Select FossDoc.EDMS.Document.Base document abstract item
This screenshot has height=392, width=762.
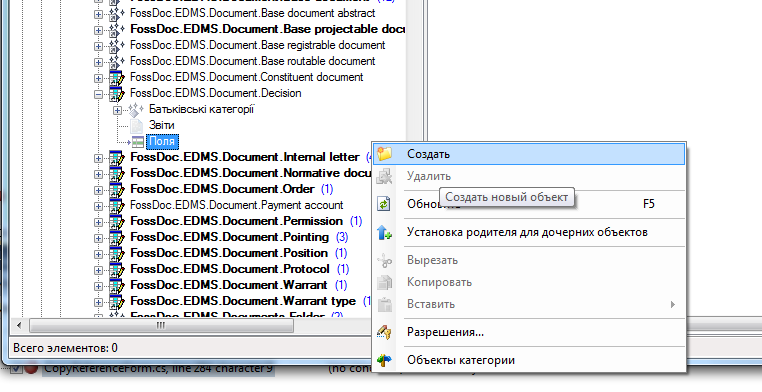(253, 13)
